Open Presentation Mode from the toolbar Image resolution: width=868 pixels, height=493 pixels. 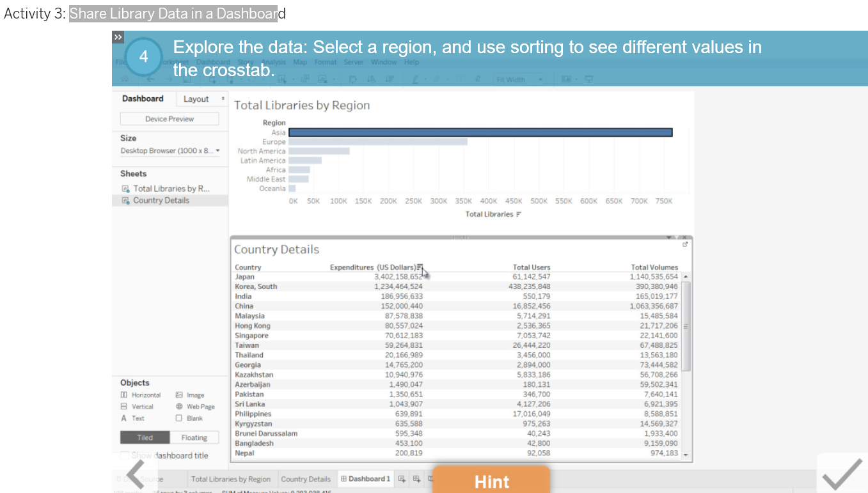(588, 79)
